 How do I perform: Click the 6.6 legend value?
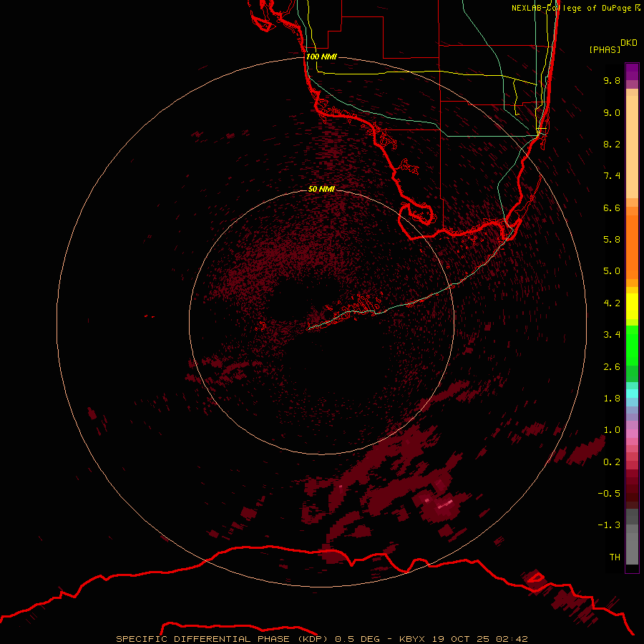(612, 208)
